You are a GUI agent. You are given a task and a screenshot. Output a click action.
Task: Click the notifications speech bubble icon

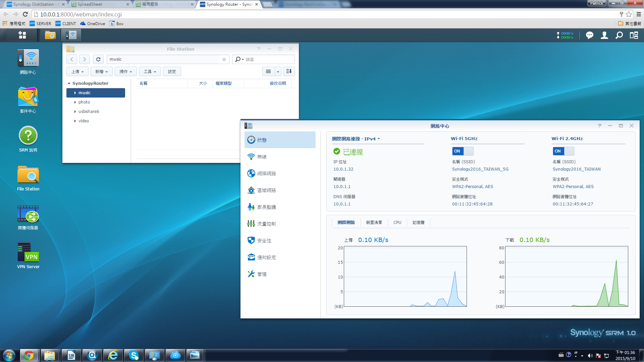point(589,35)
